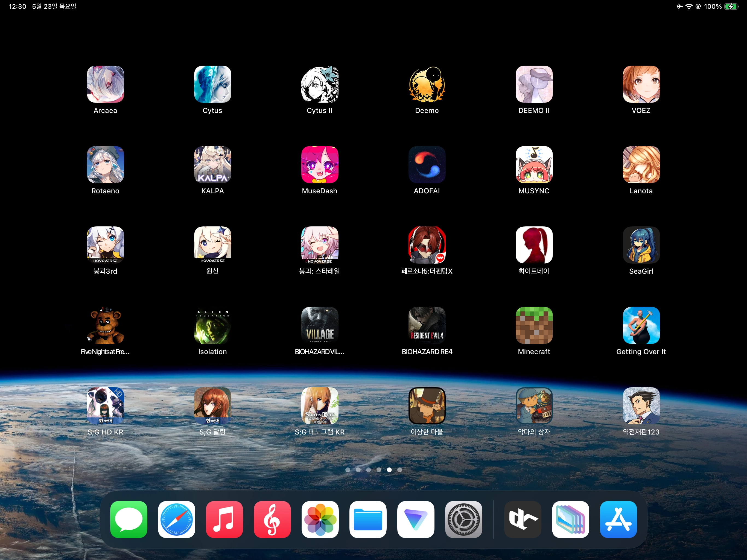Open Settings from the dock
The width and height of the screenshot is (747, 560).
coord(464,520)
